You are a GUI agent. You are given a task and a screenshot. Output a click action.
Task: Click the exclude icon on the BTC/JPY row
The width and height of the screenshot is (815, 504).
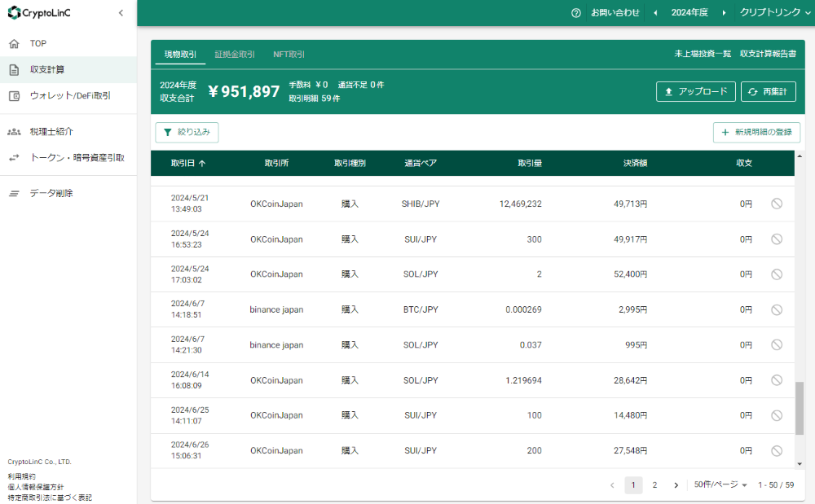pyautogui.click(x=777, y=309)
